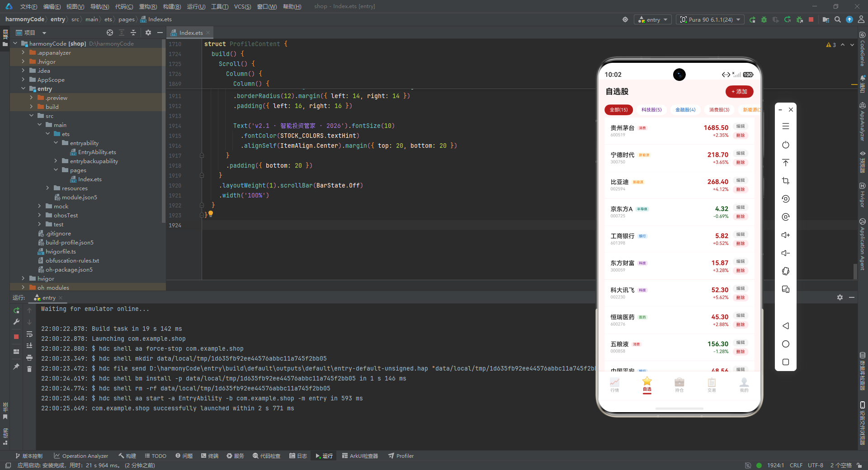Toggle the TODO tool window
The width and height of the screenshot is (868, 470).
pyautogui.click(x=156, y=456)
